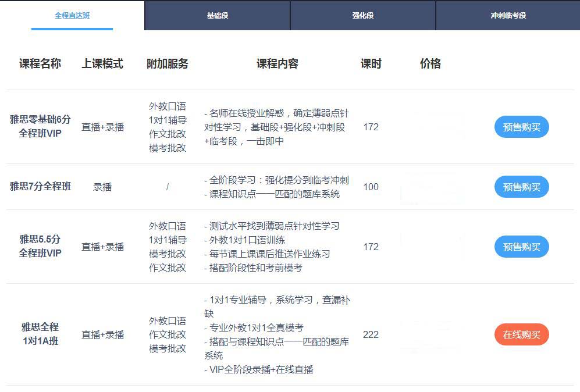Switch to the 基础段 tab
The width and height of the screenshot is (580, 392).
click(217, 16)
